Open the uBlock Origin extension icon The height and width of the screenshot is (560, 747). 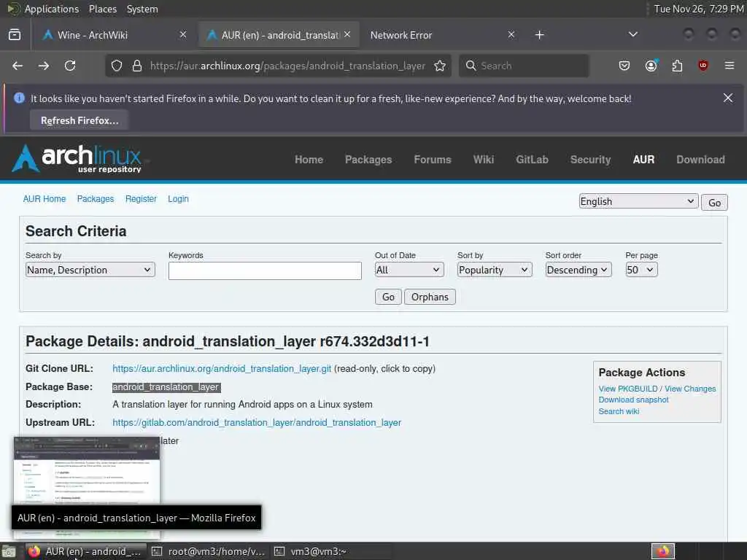tap(703, 66)
